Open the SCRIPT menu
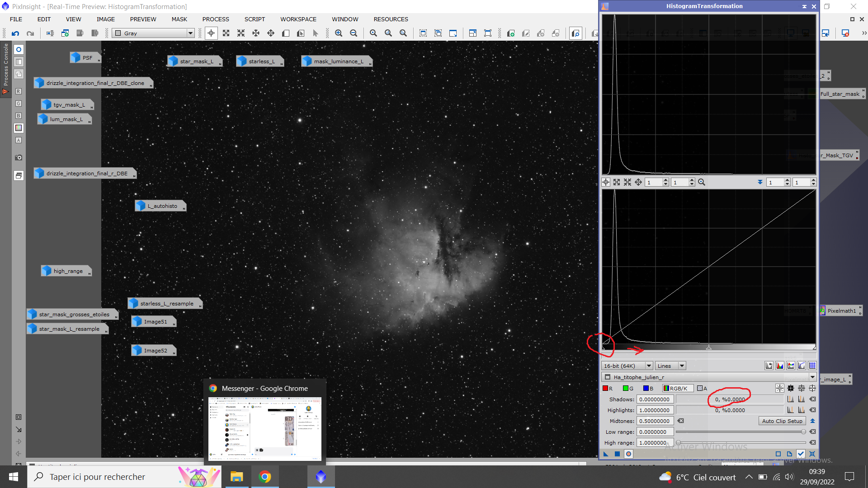 (255, 19)
